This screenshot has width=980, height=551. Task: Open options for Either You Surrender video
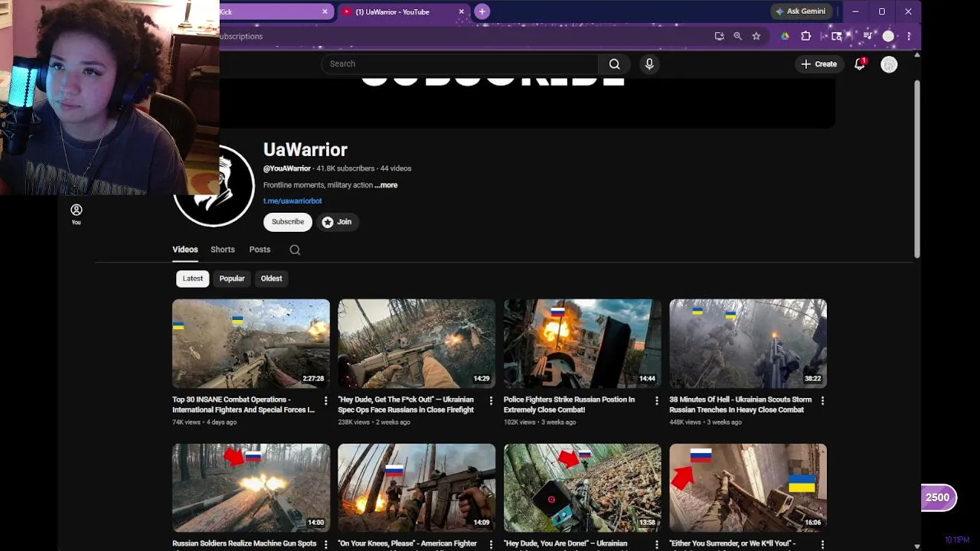[x=822, y=544]
